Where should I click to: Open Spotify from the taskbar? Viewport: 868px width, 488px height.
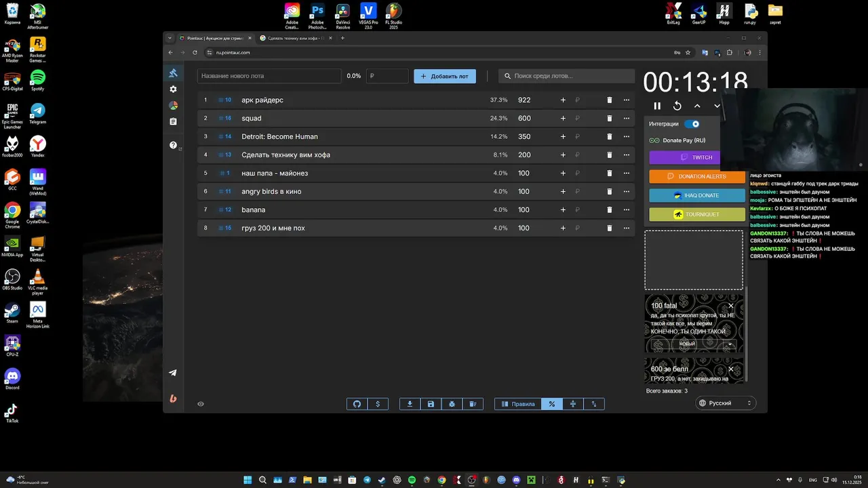412,480
